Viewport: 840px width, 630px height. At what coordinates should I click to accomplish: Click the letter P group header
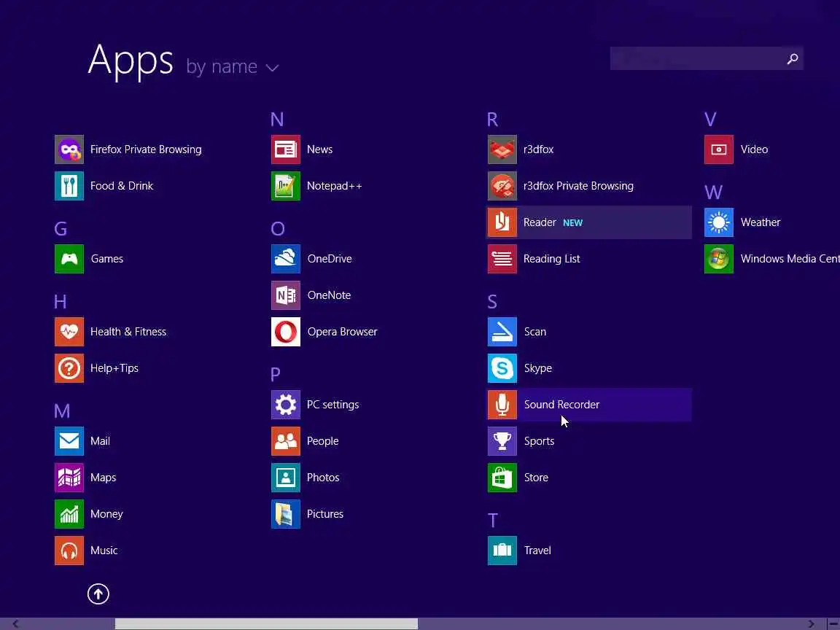276,374
